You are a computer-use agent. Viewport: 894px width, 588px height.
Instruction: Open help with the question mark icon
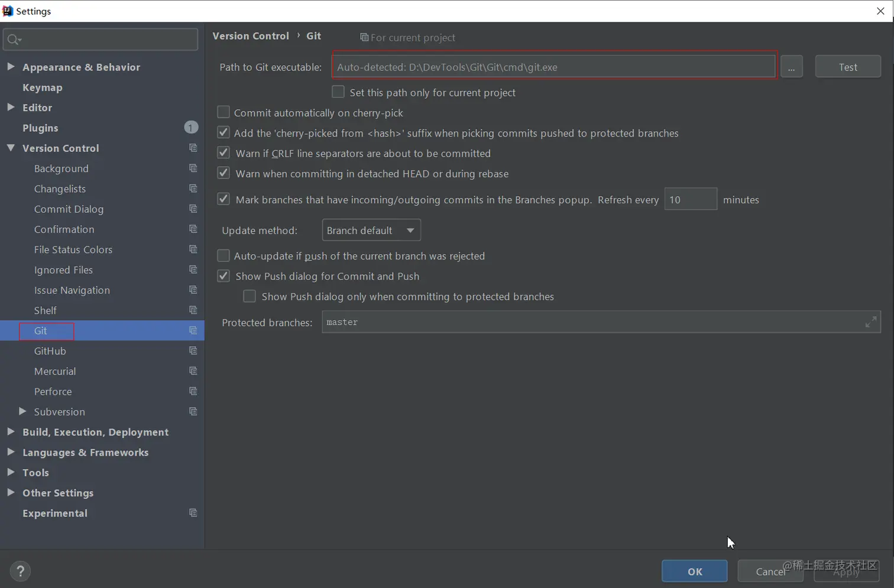(21, 571)
